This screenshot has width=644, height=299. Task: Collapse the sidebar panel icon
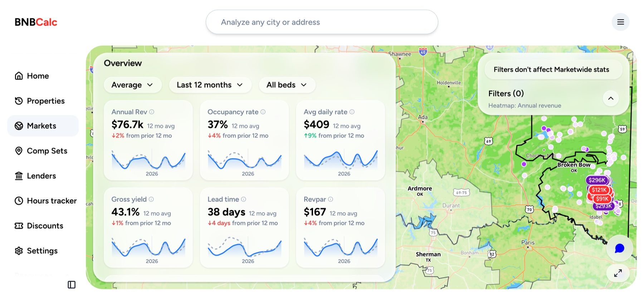(72, 284)
